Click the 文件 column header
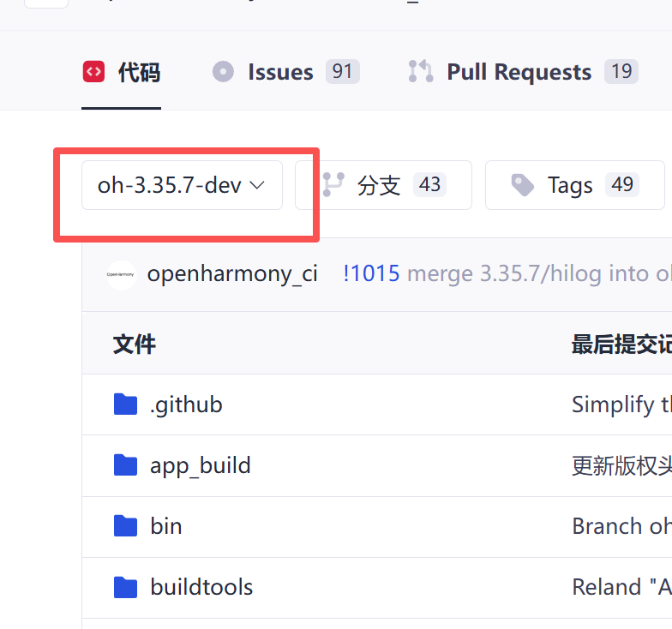The width and height of the screenshot is (672, 629). pyautogui.click(x=134, y=344)
